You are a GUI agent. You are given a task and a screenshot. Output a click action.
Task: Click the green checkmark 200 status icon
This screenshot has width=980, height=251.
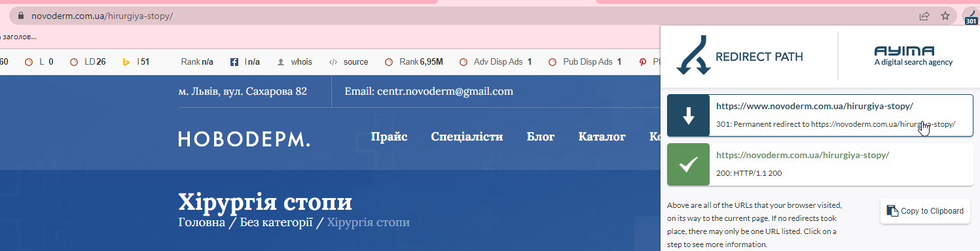[688, 165]
